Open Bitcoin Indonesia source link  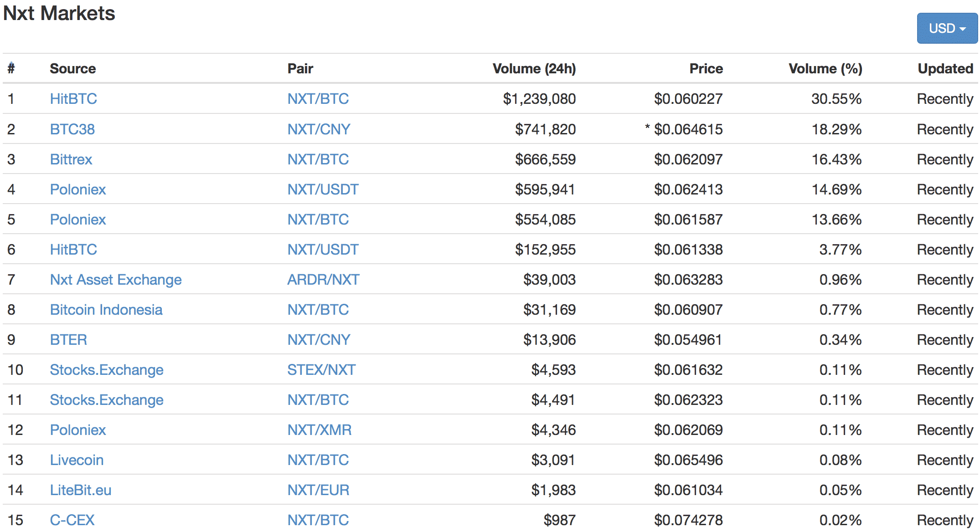[x=106, y=310]
